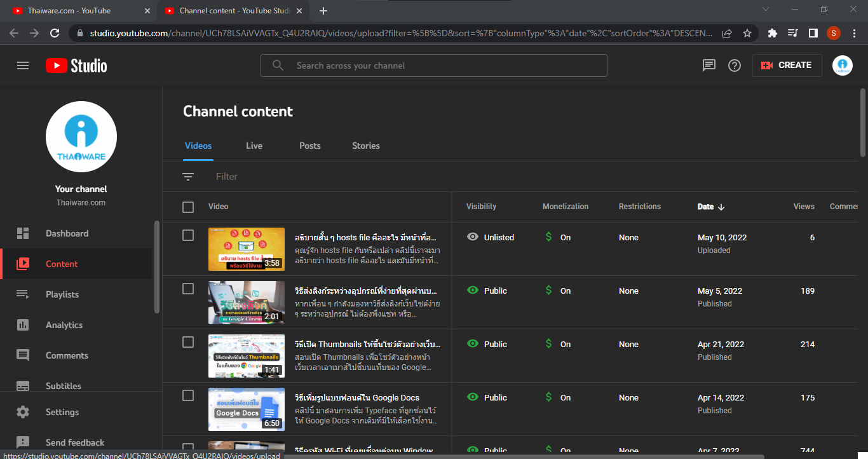Click Send feedback in the sidebar

pos(74,442)
